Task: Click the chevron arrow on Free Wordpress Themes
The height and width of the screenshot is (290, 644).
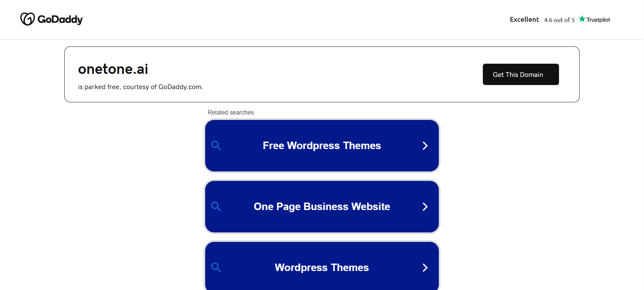Action: [425, 146]
